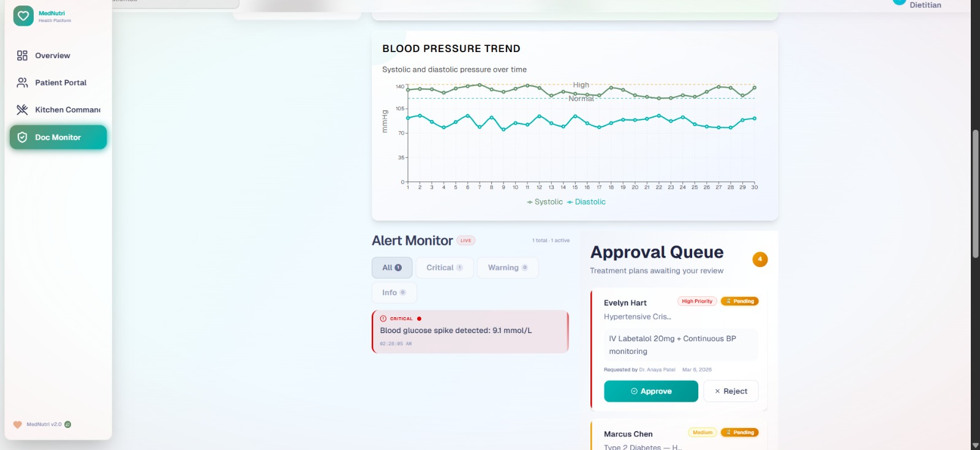Select the All alerts filter

click(x=392, y=268)
